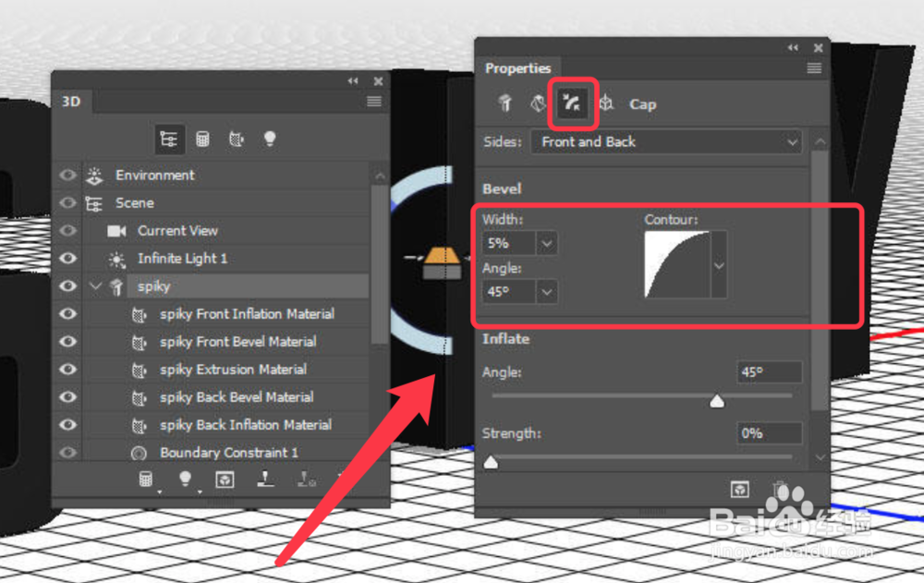Filter the 3D panel by meshes
This screenshot has width=924, height=583.
pos(203,139)
